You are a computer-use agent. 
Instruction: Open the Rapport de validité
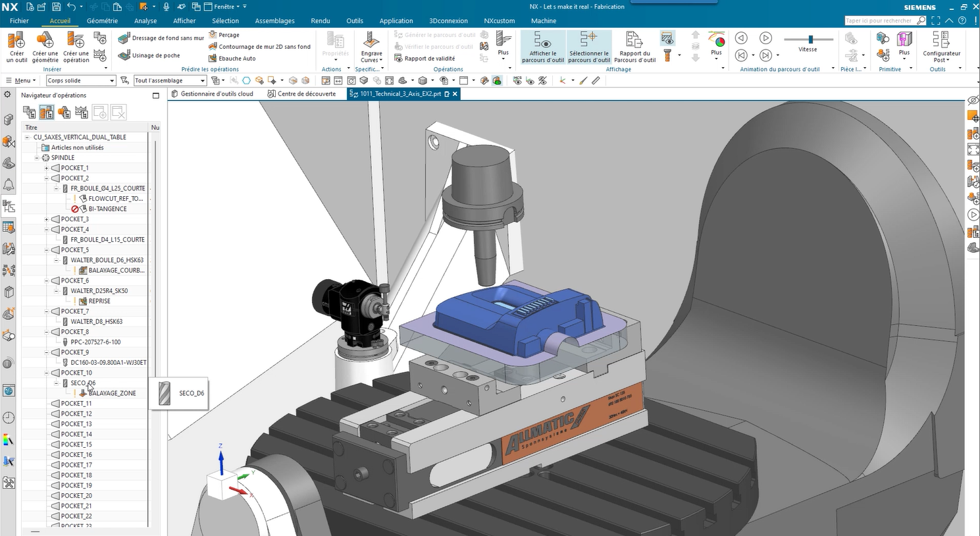pyautogui.click(x=425, y=59)
